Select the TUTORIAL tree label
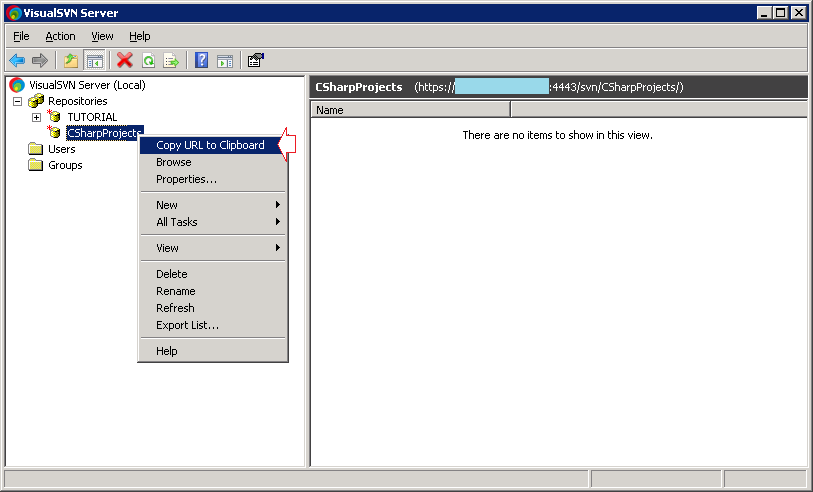The width and height of the screenshot is (813, 492). click(x=92, y=117)
